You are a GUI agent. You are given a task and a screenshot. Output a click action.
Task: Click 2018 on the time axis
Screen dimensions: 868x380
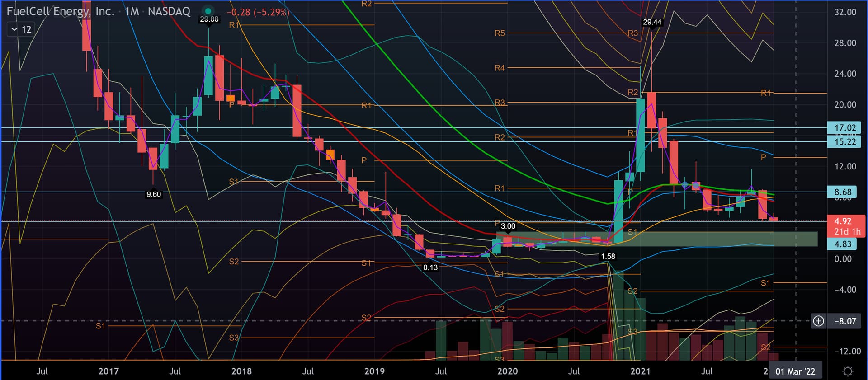click(x=241, y=371)
